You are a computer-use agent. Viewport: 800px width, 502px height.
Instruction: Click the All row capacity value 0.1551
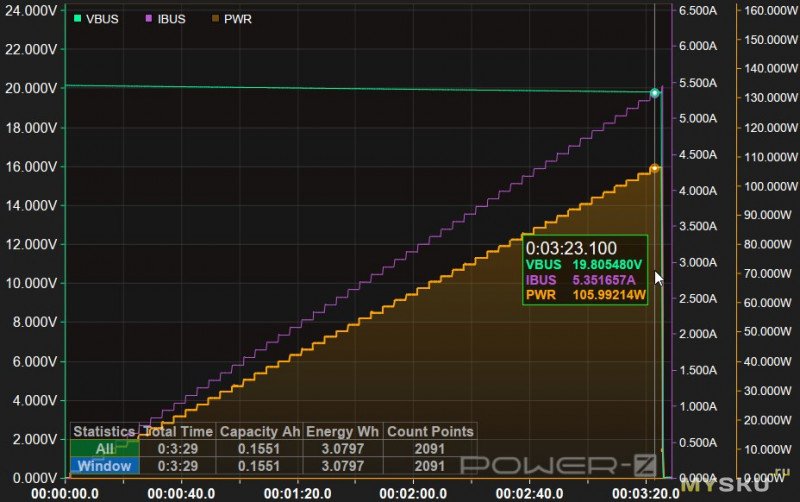click(x=259, y=449)
